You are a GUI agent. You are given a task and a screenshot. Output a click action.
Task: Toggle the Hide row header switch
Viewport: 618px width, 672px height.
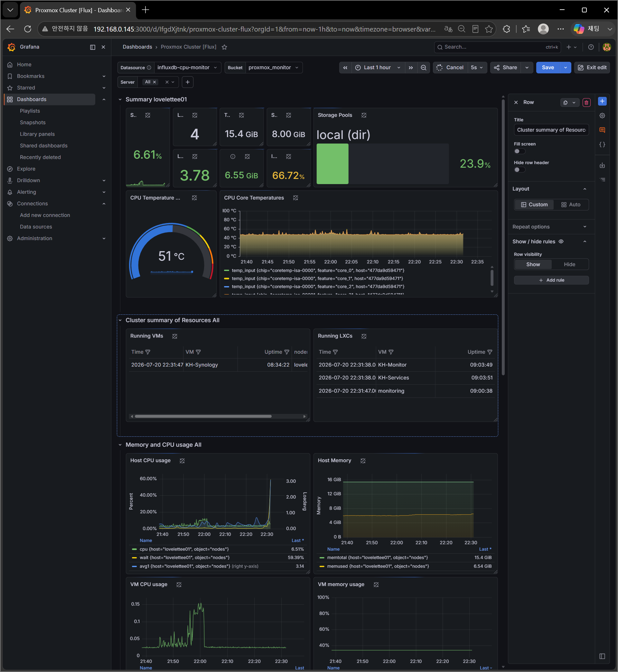click(520, 170)
